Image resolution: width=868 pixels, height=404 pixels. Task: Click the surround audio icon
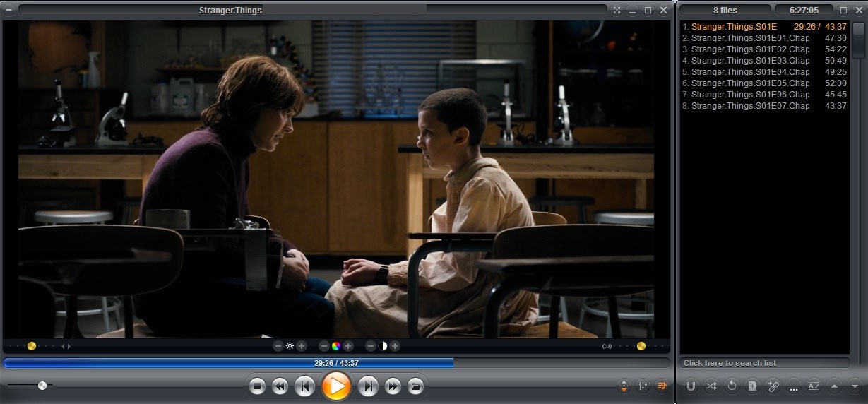click(607, 346)
